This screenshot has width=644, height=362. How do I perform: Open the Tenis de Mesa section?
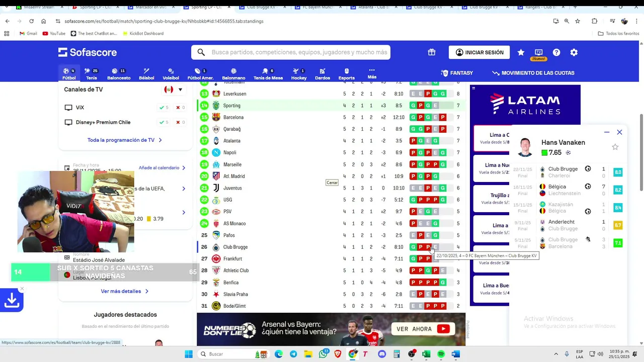click(268, 74)
